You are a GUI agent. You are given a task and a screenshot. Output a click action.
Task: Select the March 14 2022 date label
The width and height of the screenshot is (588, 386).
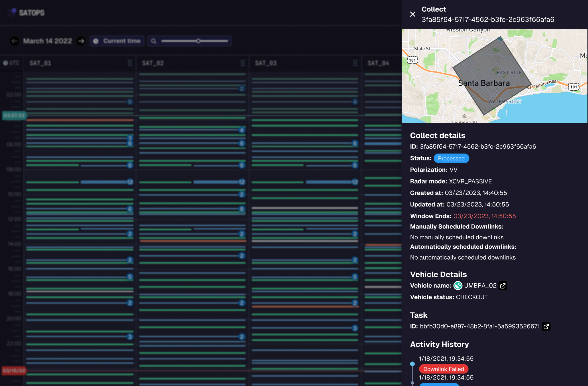point(48,41)
